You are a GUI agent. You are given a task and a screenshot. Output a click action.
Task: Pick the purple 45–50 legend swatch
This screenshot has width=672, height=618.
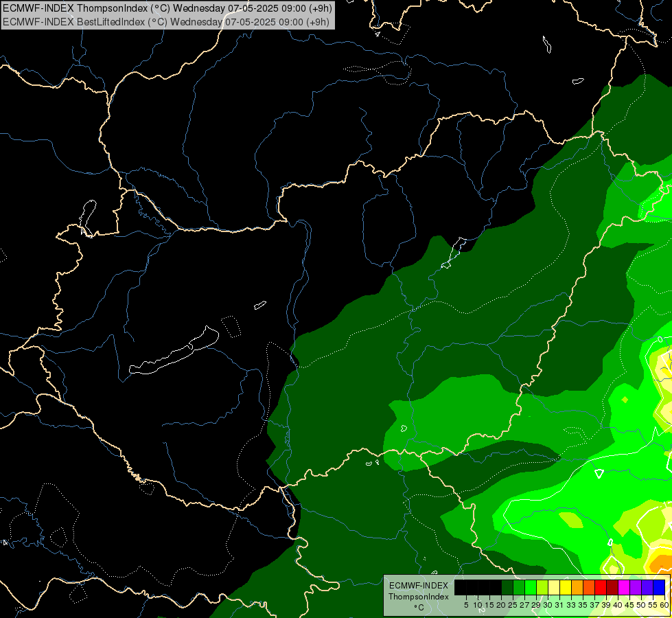636,587
